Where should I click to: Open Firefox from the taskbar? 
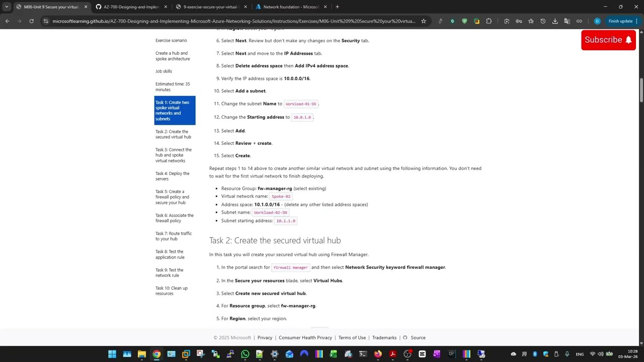(378, 354)
